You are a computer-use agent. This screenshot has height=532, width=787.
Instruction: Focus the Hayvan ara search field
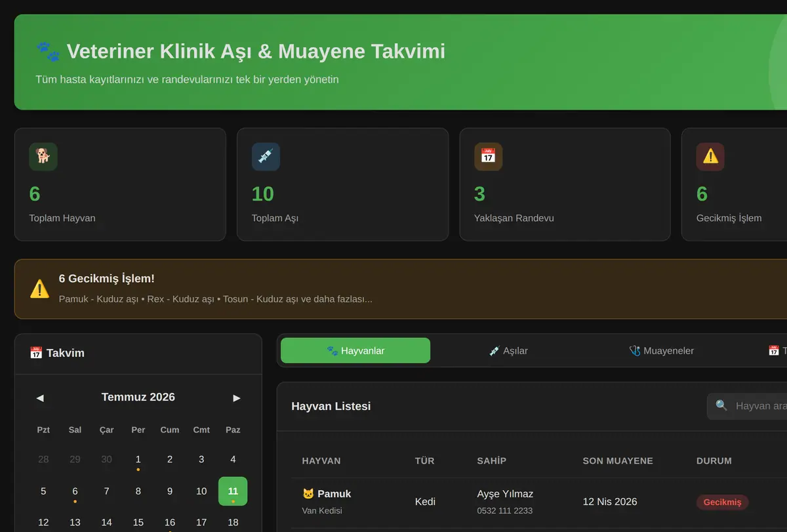pyautogui.click(x=748, y=406)
